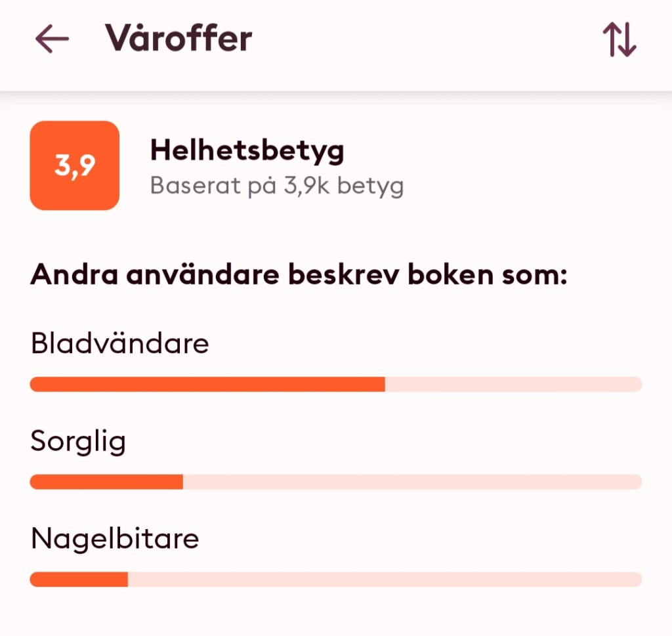The height and width of the screenshot is (636, 672).
Task: Click the filled orange part of Nagelbitare bar
Action: 79,580
